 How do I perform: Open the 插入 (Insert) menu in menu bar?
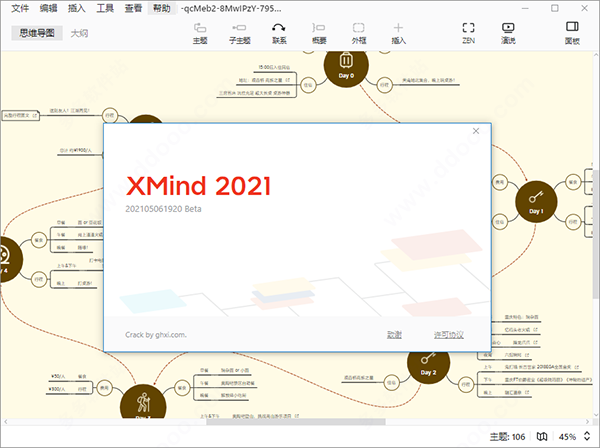tap(77, 8)
